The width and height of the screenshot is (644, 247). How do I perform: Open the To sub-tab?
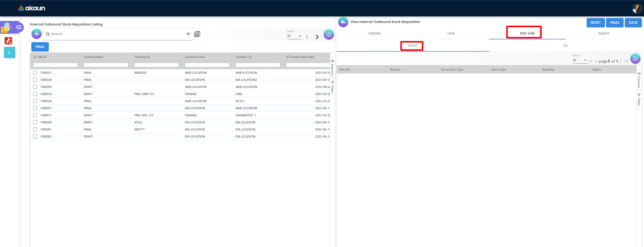tap(565, 46)
